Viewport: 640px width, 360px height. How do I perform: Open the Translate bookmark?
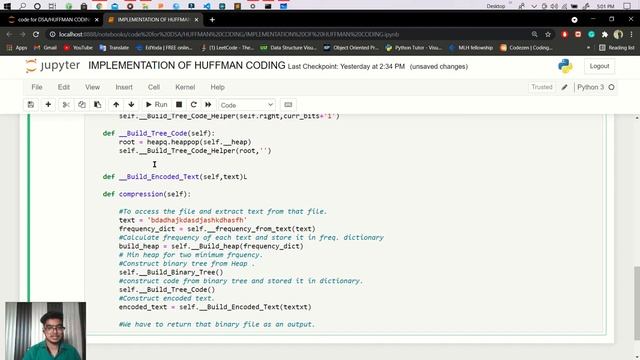coord(114,48)
